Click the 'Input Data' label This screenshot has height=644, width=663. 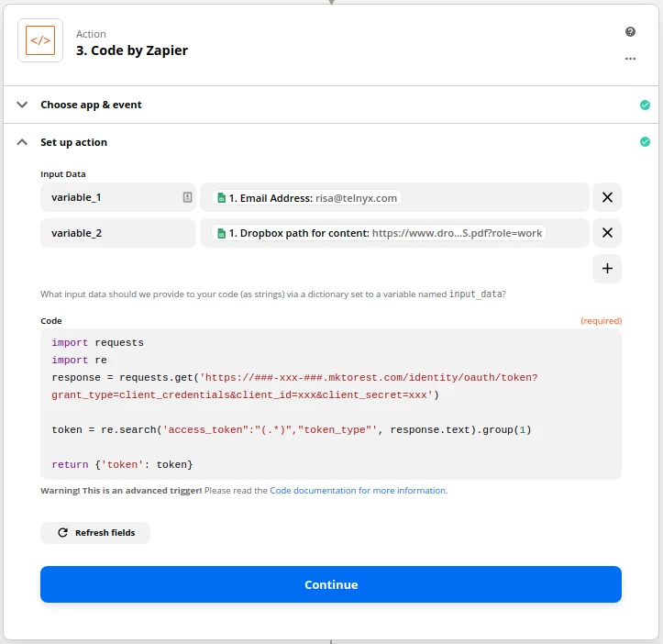pos(63,174)
